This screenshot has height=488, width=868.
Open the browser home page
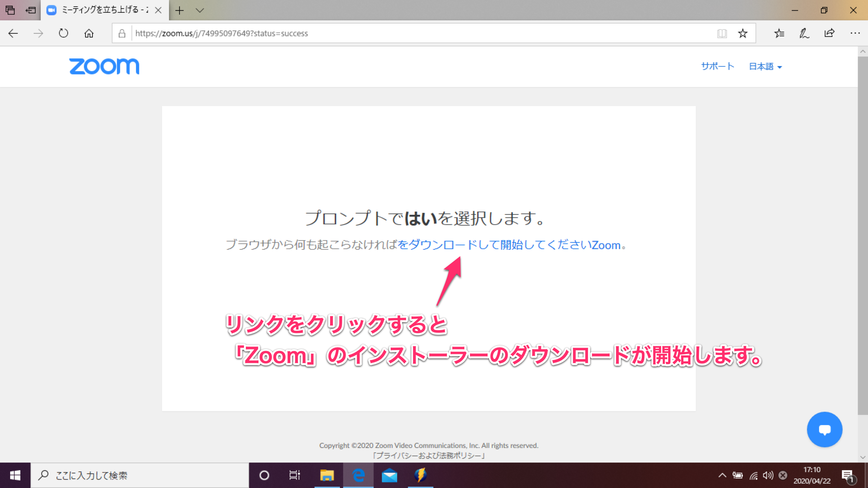coord(89,33)
